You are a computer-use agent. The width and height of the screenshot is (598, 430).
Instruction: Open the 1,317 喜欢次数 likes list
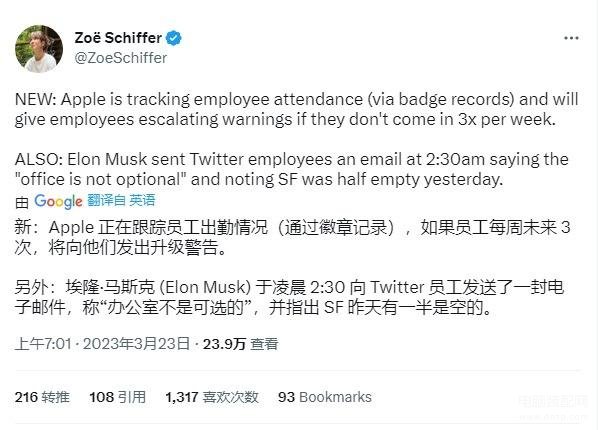point(212,397)
